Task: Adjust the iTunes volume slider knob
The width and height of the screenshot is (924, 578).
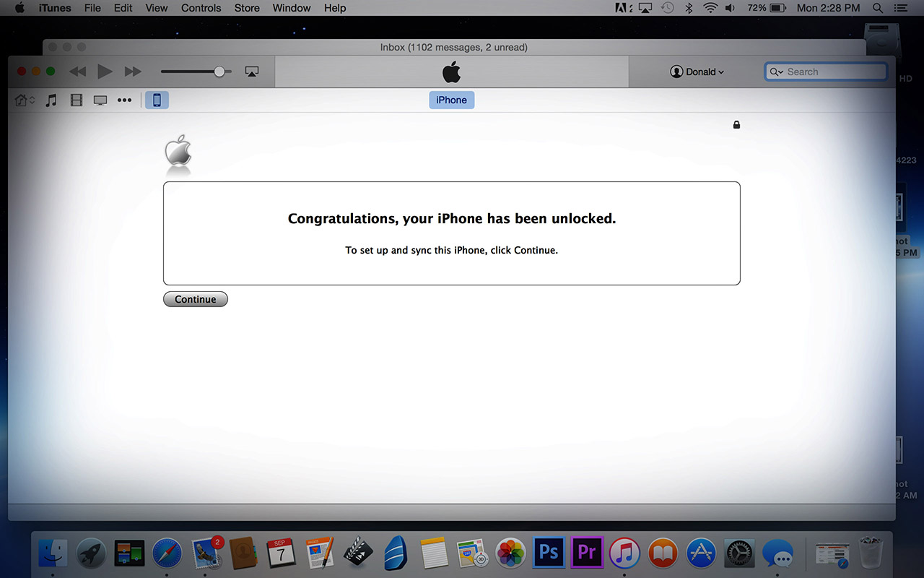Action: tap(219, 72)
